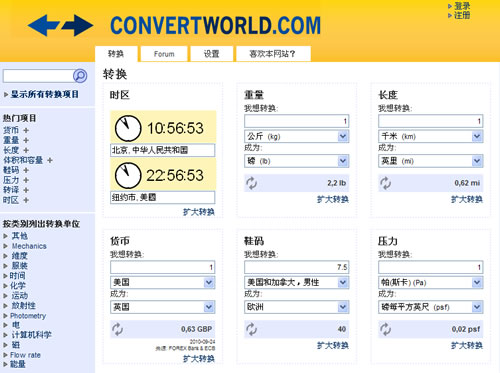500x373 pixels.
Task: Open the 欧洲 shoe size target dropdown
Action: (297, 307)
